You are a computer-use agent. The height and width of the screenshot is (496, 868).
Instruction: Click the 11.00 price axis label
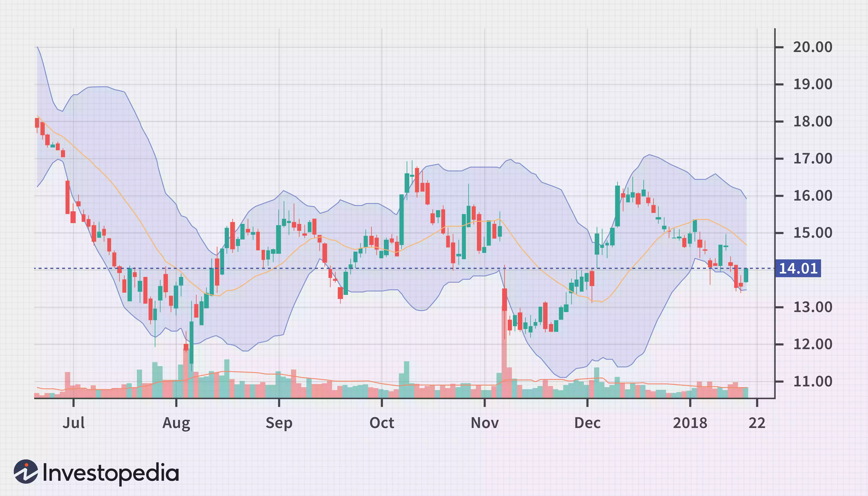point(812,381)
